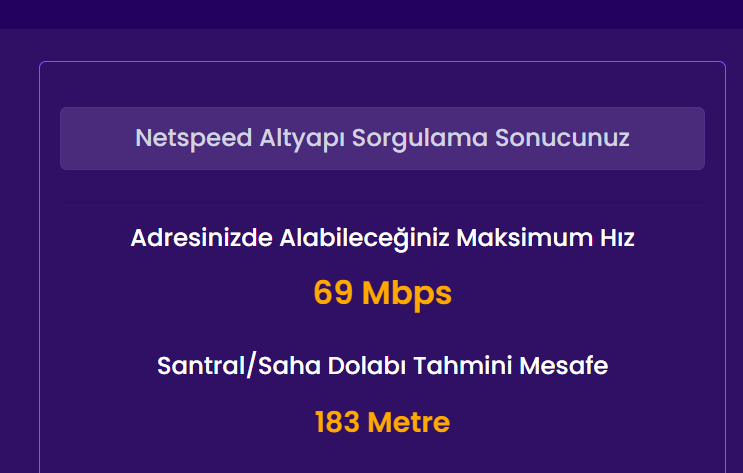Image resolution: width=743 pixels, height=473 pixels.
Task: Click the number 183 in the distance result
Action: pyautogui.click(x=337, y=422)
